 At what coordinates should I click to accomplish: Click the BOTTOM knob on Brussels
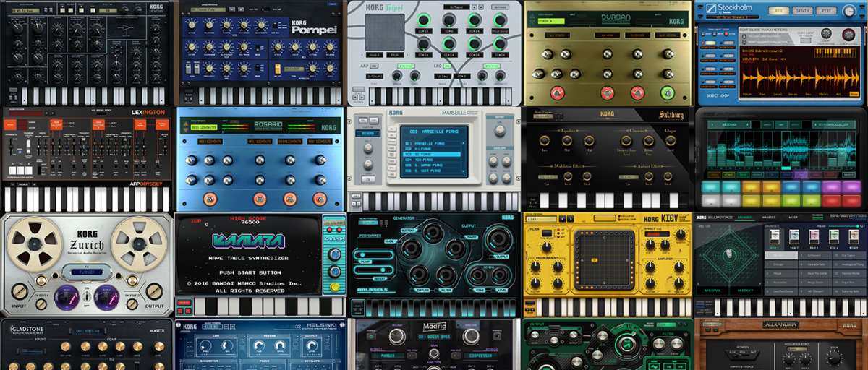coord(433,232)
